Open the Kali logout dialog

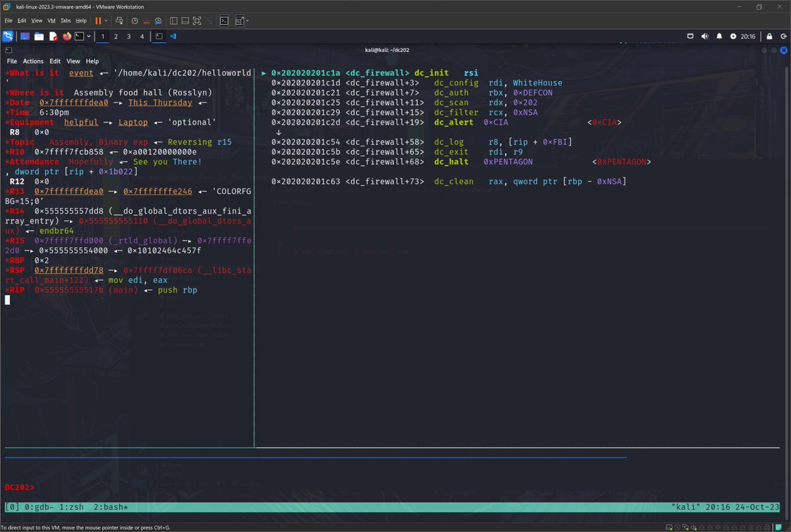coord(782,36)
